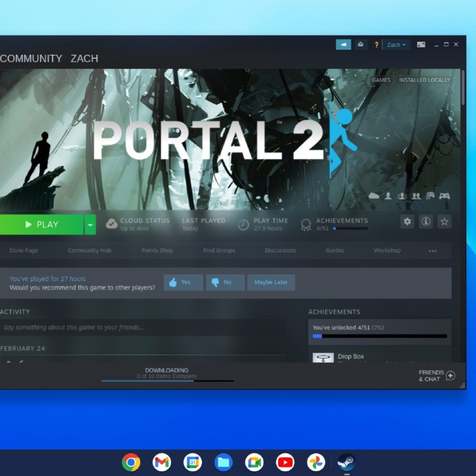Open the Files app in shelf
This screenshot has height=476, width=476.
[224, 462]
